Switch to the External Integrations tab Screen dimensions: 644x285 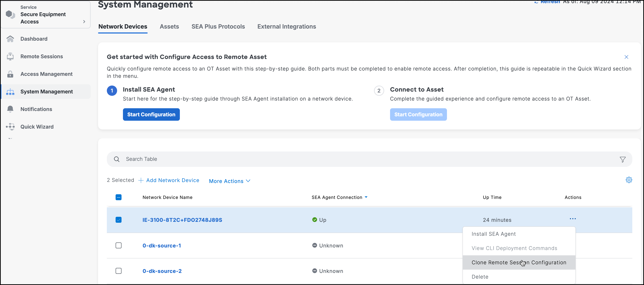286,27
